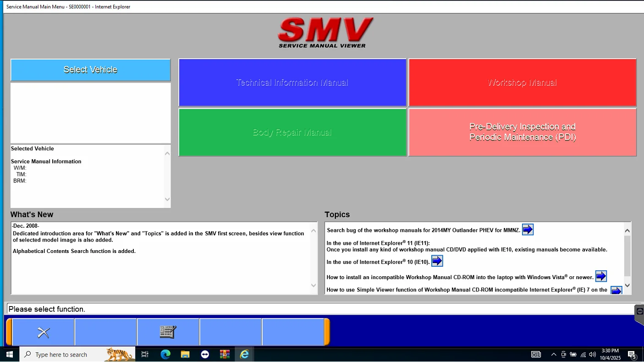This screenshot has height=362, width=644.
Task: Click arrow next to Internet Explorer 10 (IE10) topic
Action: coord(437,261)
